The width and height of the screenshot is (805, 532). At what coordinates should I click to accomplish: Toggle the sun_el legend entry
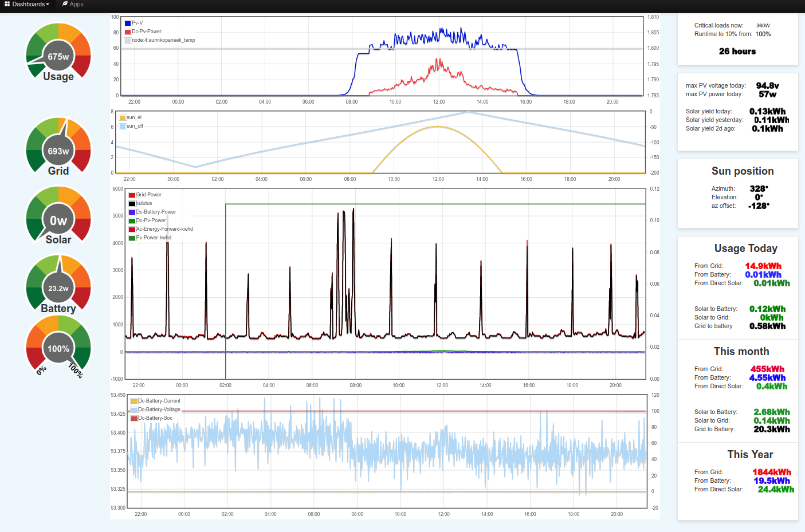[x=133, y=117]
